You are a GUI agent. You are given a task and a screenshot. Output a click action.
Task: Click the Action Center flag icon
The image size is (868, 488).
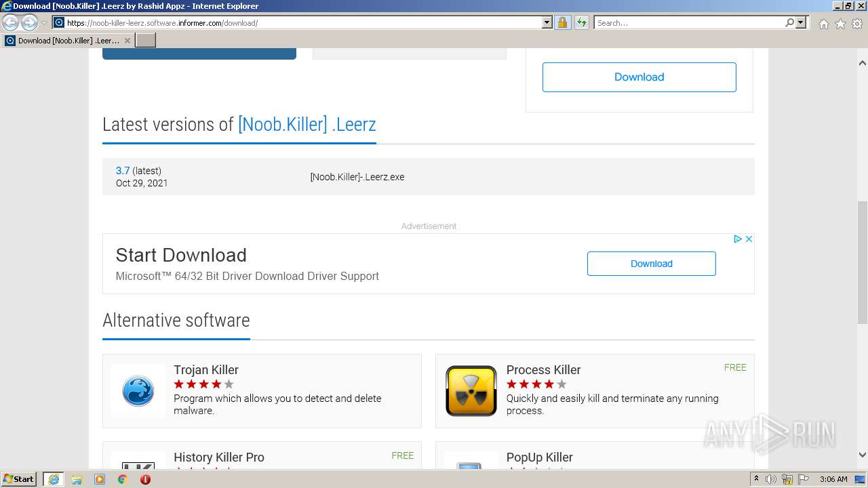pyautogui.click(x=804, y=479)
